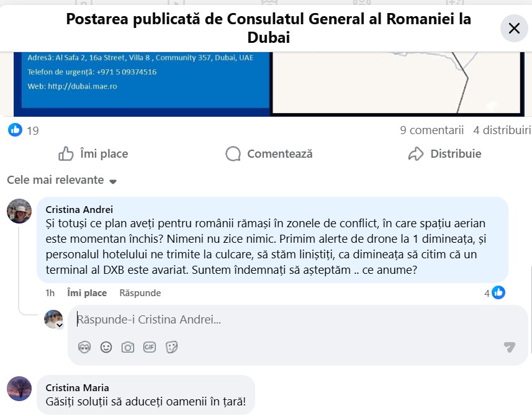Like Cristina Andrei's comment
532x416 pixels.
pyautogui.click(x=86, y=293)
